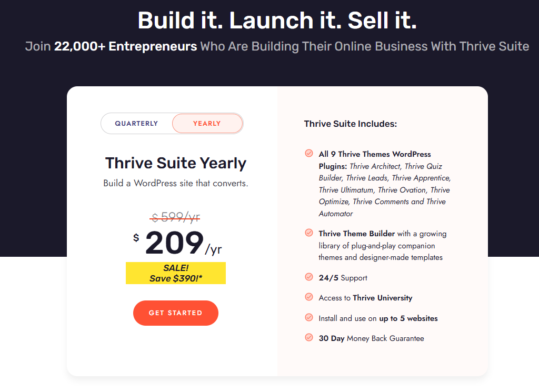Click the checkmark icon beside 24/5 Support
Image resolution: width=539 pixels, height=392 pixels.
[309, 277]
